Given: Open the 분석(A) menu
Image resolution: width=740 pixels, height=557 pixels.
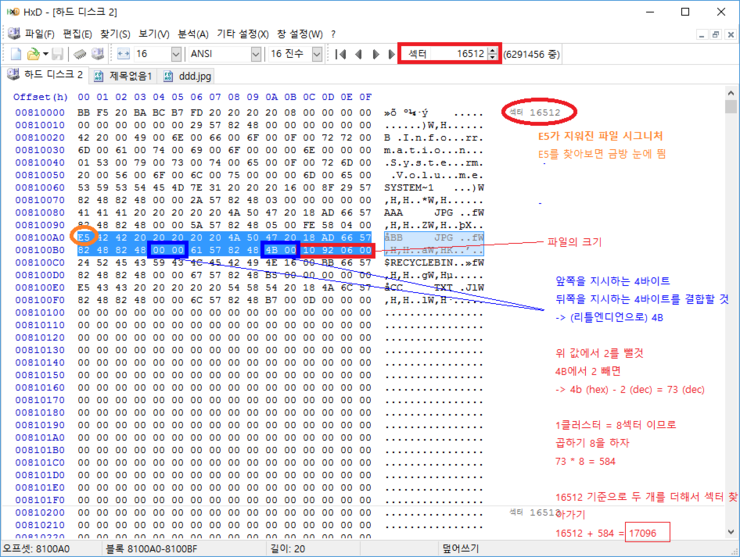Looking at the screenshot, I should pyautogui.click(x=193, y=33).
